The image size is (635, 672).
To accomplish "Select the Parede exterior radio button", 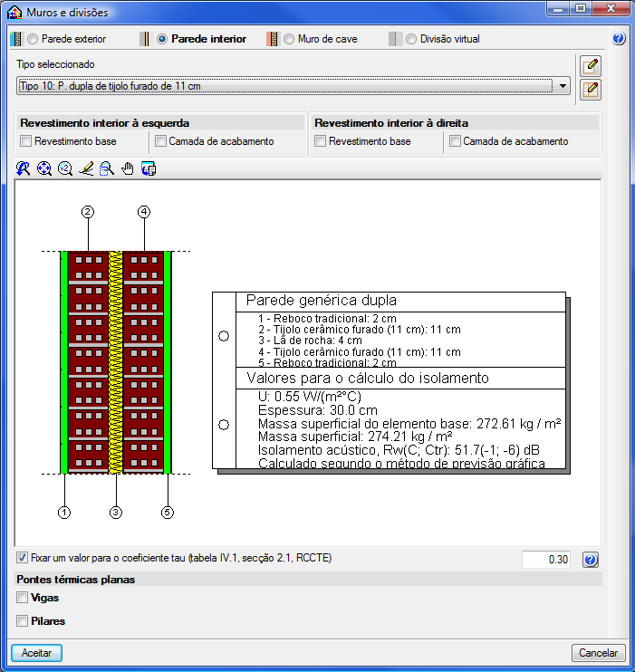I will click(x=33, y=39).
